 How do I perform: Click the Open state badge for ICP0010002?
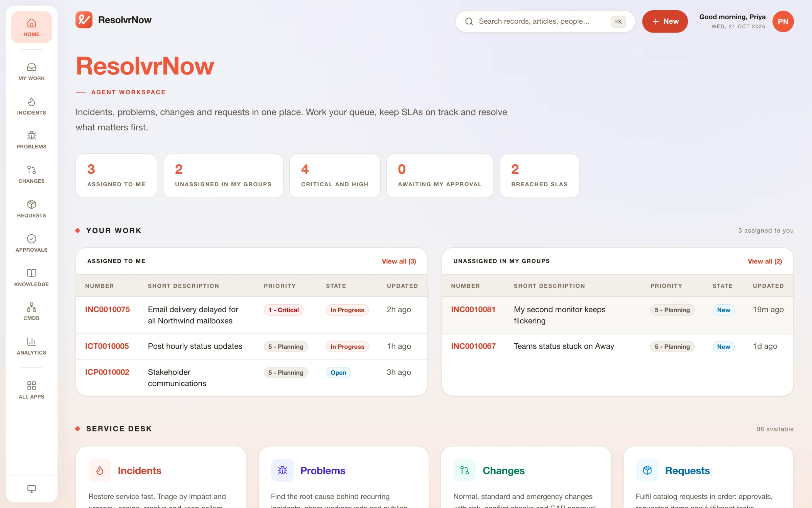tap(338, 373)
